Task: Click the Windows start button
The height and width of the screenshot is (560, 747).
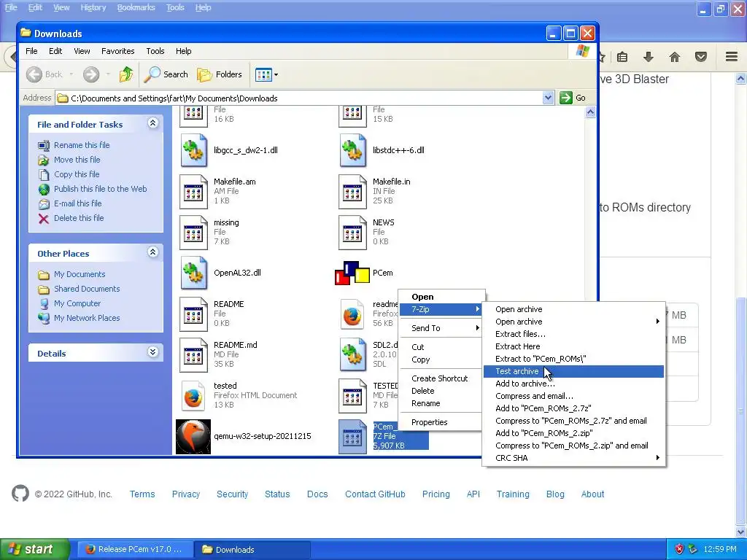Action: (x=35, y=549)
